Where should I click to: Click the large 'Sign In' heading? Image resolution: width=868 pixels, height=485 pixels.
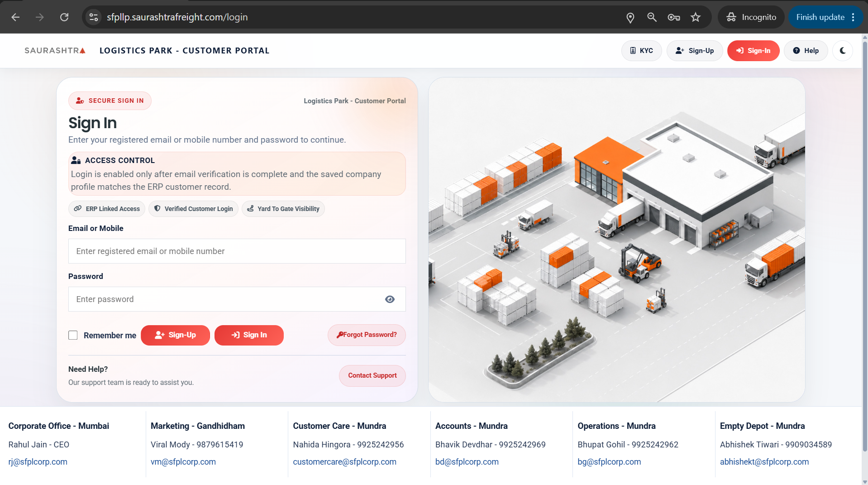(93, 123)
